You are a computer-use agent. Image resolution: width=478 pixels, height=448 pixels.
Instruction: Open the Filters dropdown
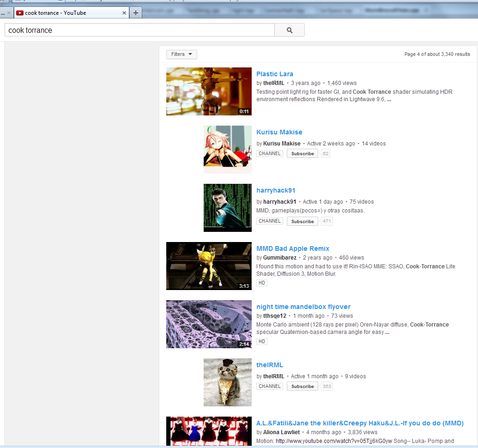click(x=182, y=54)
